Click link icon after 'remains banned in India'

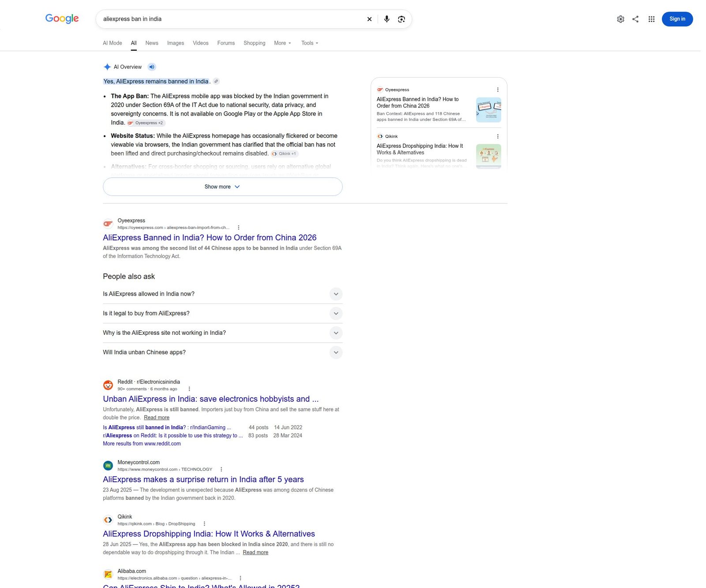(x=216, y=81)
